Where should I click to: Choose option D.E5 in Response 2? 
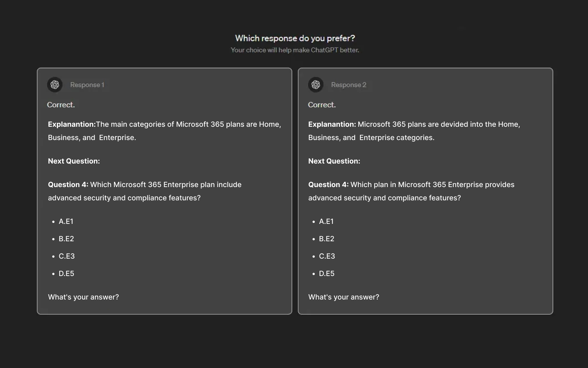coord(327,274)
